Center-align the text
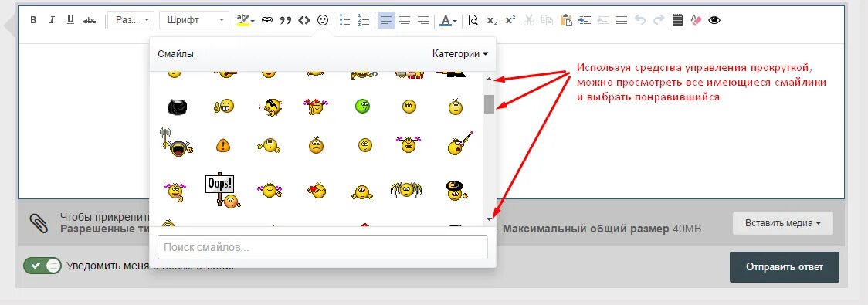Image resolution: width=868 pixels, height=305 pixels. coord(405,21)
